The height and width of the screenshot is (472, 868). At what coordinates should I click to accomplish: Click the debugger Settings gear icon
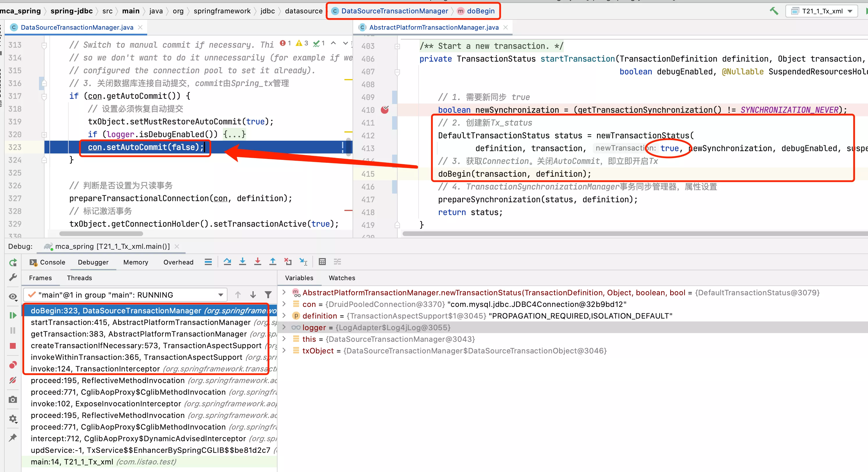pos(13,419)
